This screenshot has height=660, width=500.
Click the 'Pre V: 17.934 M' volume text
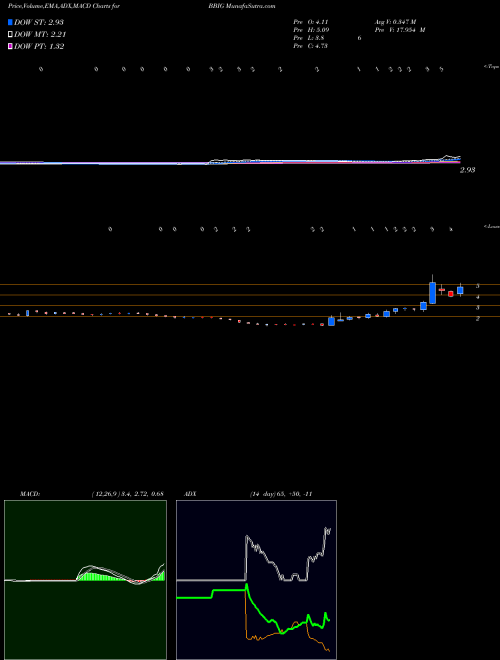tap(399, 30)
